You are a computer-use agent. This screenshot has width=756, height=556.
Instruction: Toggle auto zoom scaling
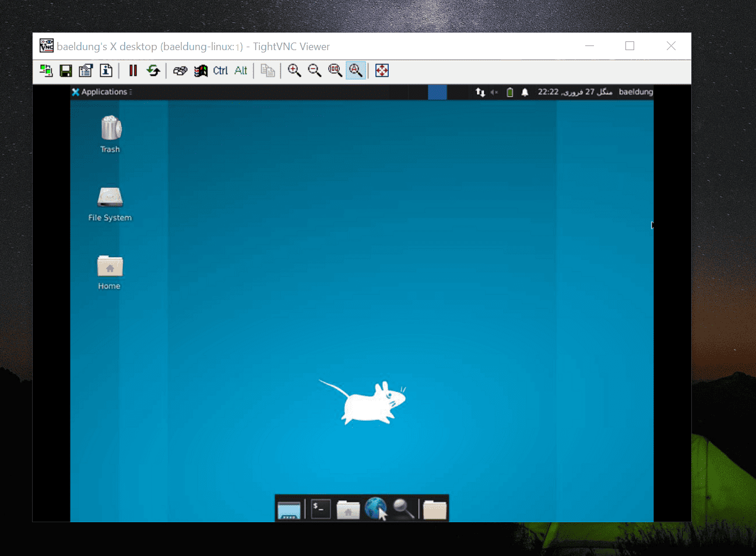[356, 71]
